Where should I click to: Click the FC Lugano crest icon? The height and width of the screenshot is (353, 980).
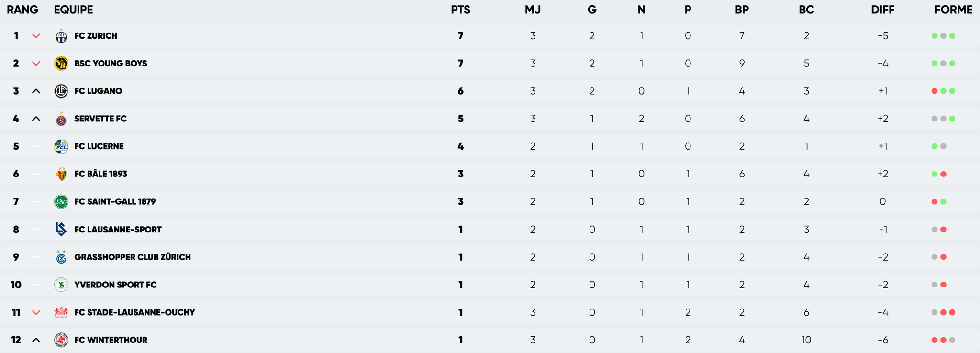click(61, 91)
